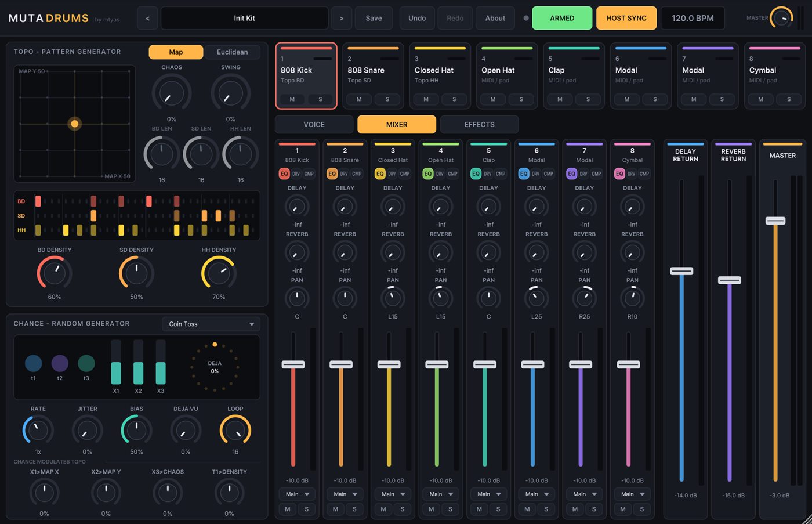Solo the 808 Snare pad
This screenshot has height=524, width=812.
(387, 99)
